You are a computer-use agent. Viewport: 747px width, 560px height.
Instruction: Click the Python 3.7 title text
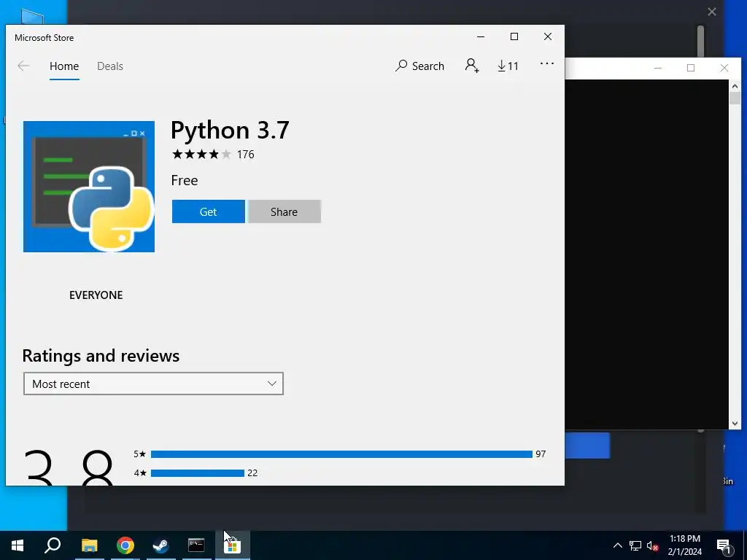click(x=230, y=131)
